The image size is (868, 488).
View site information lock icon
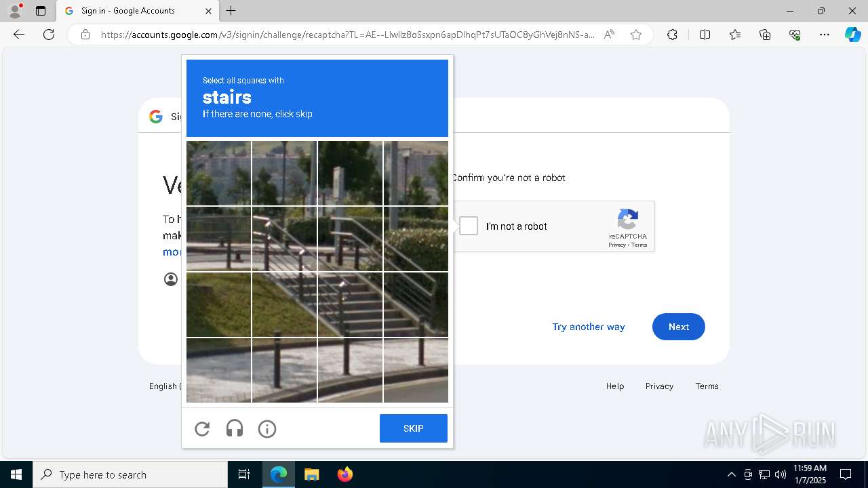[x=85, y=35]
